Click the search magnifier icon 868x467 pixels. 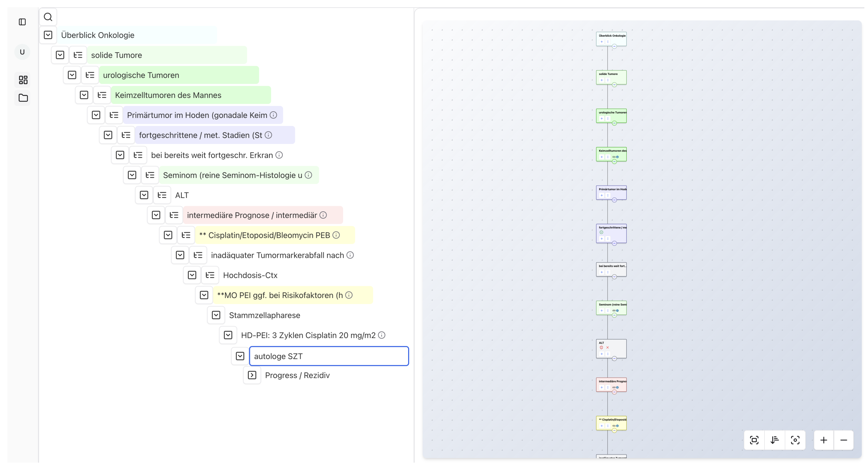coord(48,17)
